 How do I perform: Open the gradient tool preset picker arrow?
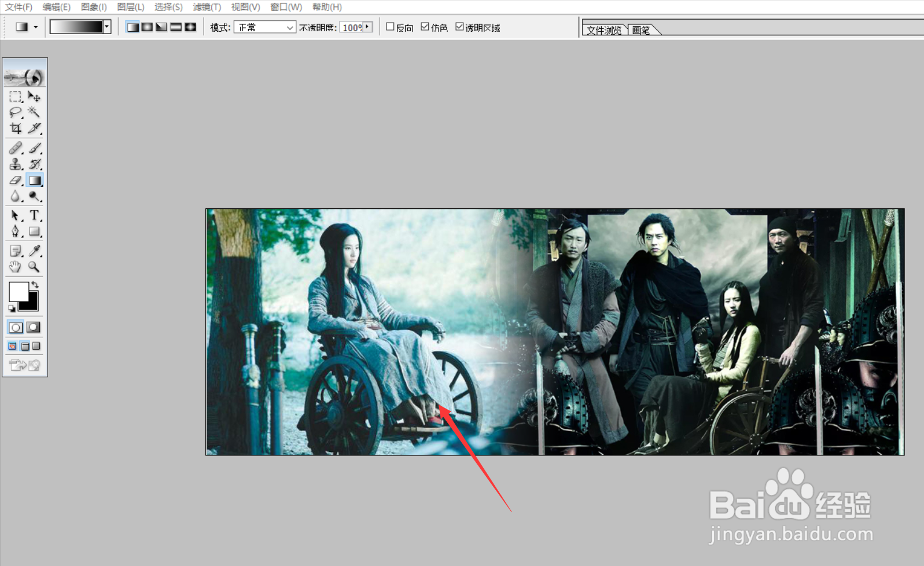click(36, 27)
